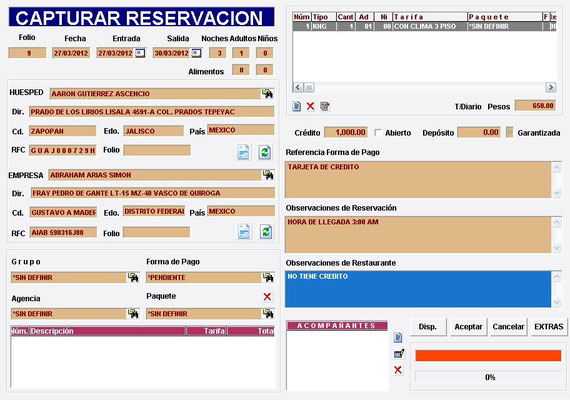Click the Crédito amount field

pyautogui.click(x=346, y=132)
